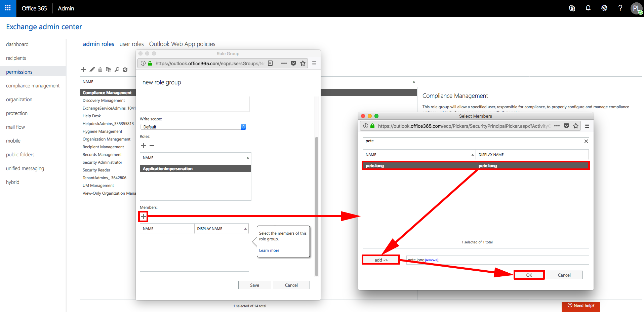
Task: Add a role with the Roles plus icon
Action: click(143, 146)
